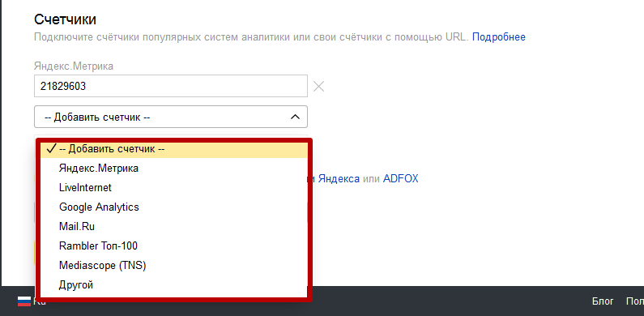The image size is (644, 316).
Task: Follow the Яндекса link
Action: (x=339, y=179)
